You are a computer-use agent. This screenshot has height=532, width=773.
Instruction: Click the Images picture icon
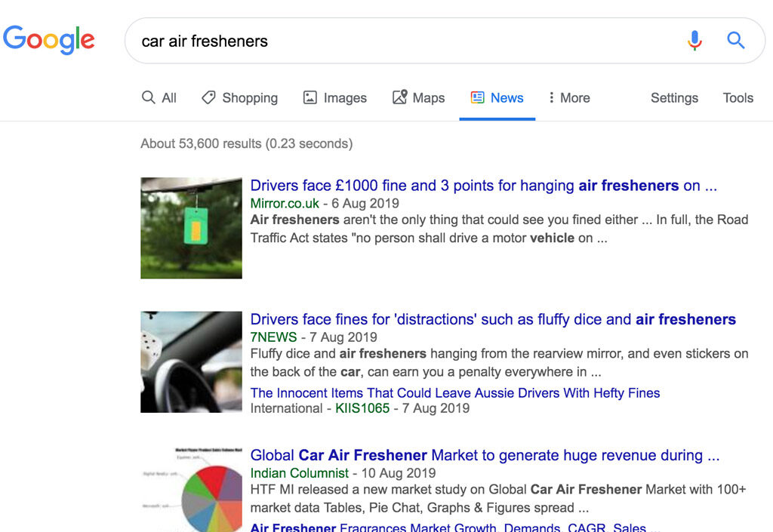click(x=310, y=97)
